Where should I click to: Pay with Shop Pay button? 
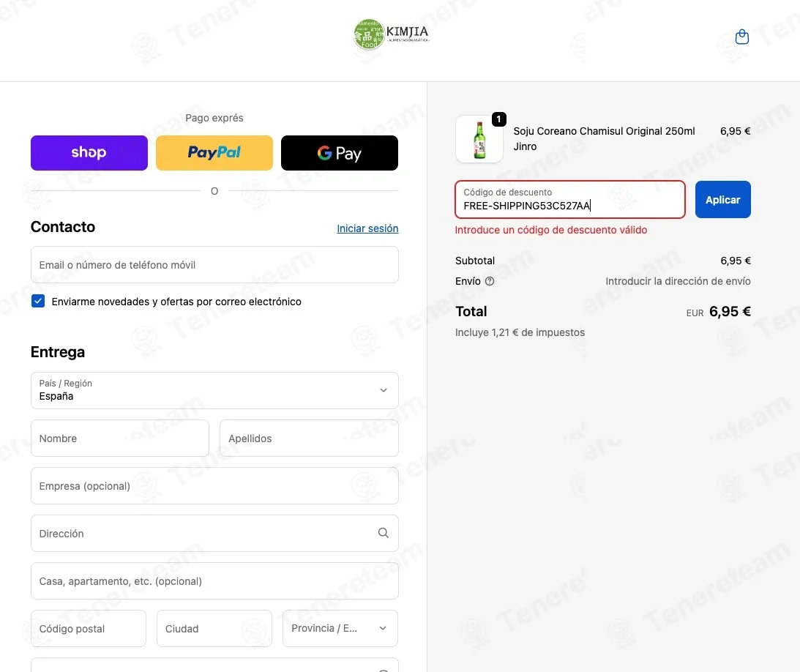[89, 152]
